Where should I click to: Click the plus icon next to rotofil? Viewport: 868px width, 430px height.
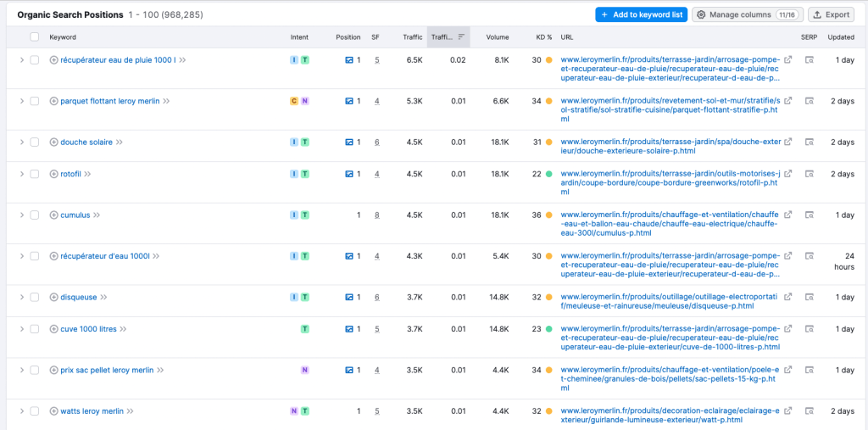coord(54,174)
